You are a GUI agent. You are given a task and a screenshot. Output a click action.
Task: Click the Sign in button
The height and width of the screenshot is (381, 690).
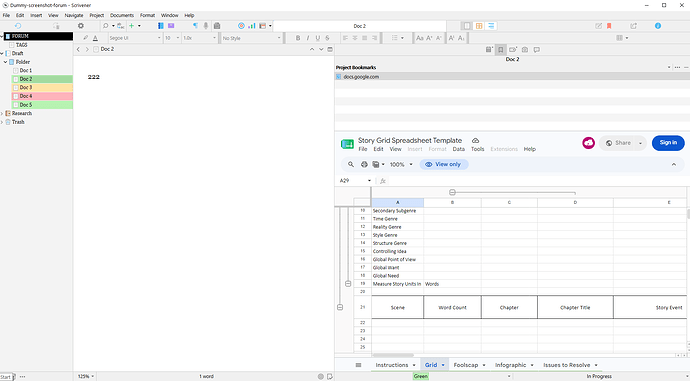pyautogui.click(x=668, y=143)
